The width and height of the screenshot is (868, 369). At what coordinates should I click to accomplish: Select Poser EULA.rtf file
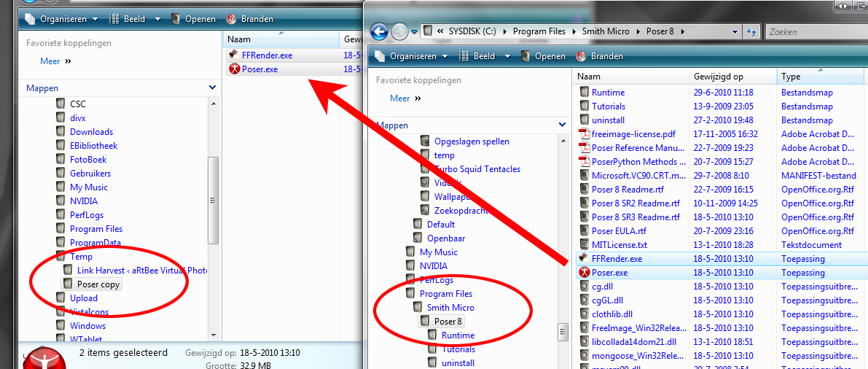coord(619,231)
